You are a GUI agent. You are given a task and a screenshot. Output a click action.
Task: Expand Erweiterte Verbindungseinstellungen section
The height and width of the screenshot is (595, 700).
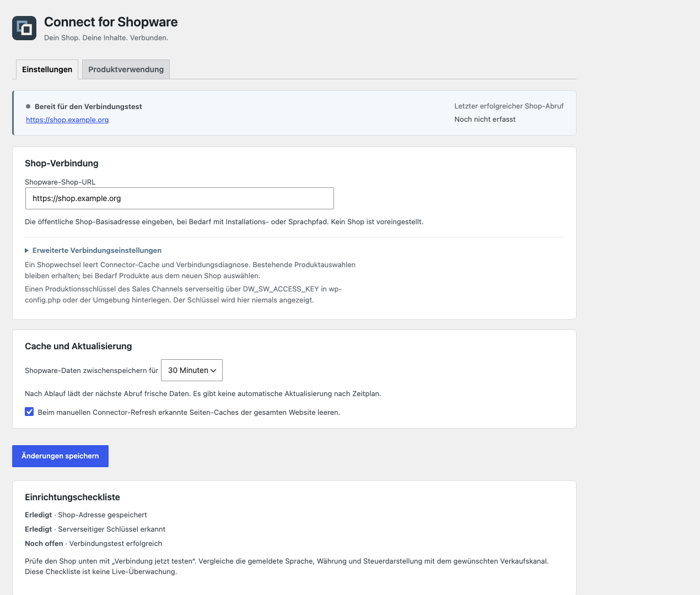click(93, 250)
